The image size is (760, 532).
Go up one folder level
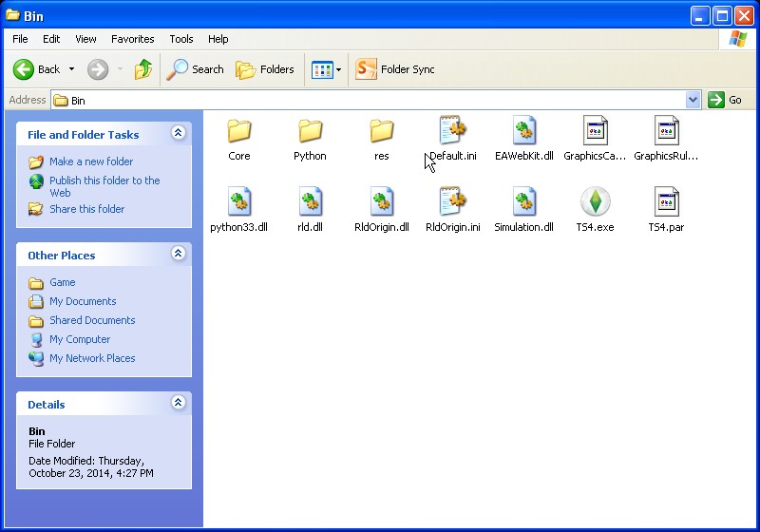click(143, 69)
